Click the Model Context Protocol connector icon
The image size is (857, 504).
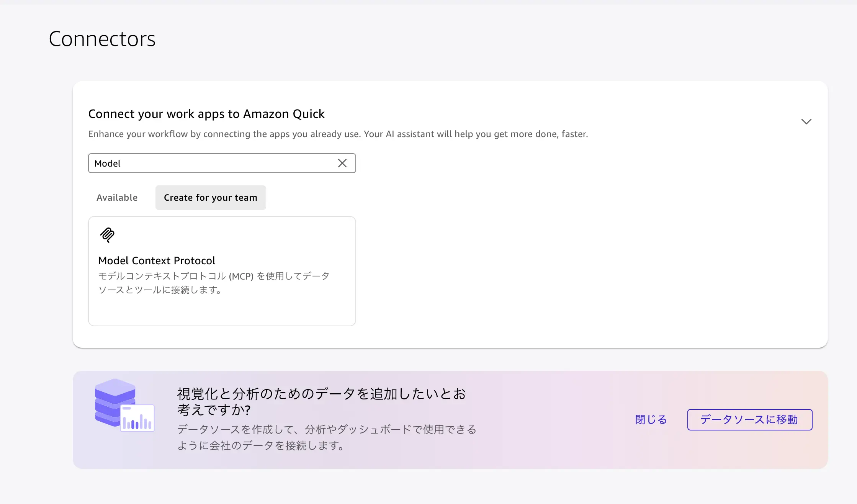(107, 235)
